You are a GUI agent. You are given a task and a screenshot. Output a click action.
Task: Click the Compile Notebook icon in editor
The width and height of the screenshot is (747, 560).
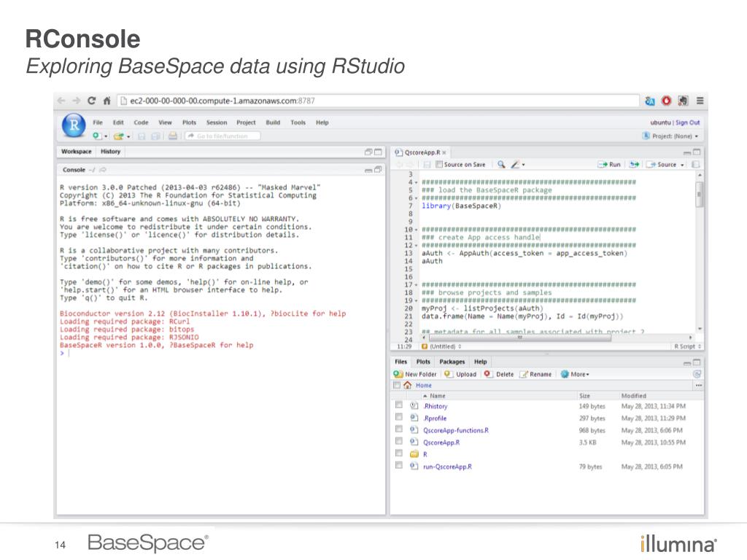[695, 164]
